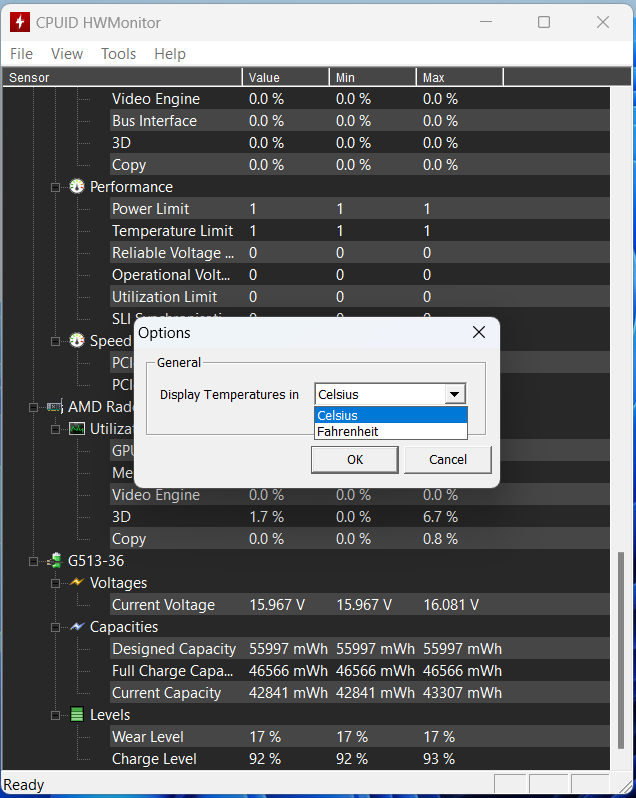Click the green Levels icon
The width and height of the screenshot is (636, 798).
(77, 715)
